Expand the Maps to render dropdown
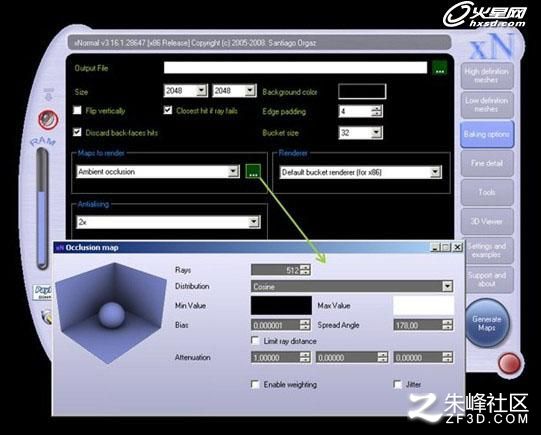Viewport: 541px width, 435px height. pos(234,171)
